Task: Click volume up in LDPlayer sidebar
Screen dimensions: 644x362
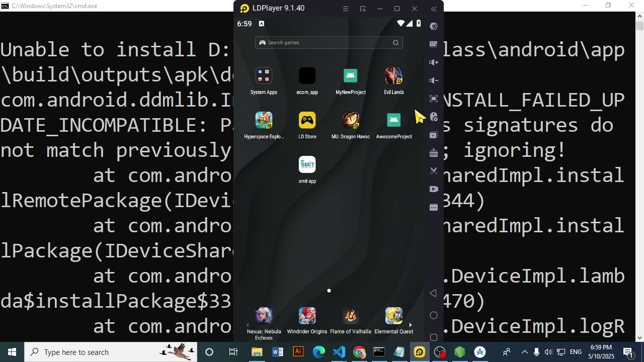Action: tap(434, 62)
